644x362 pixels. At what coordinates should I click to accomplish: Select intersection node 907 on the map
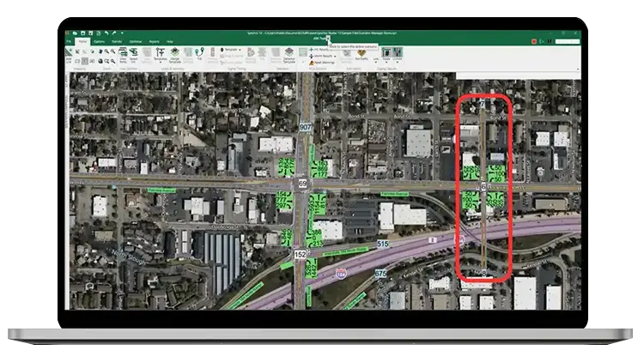pos(305,127)
